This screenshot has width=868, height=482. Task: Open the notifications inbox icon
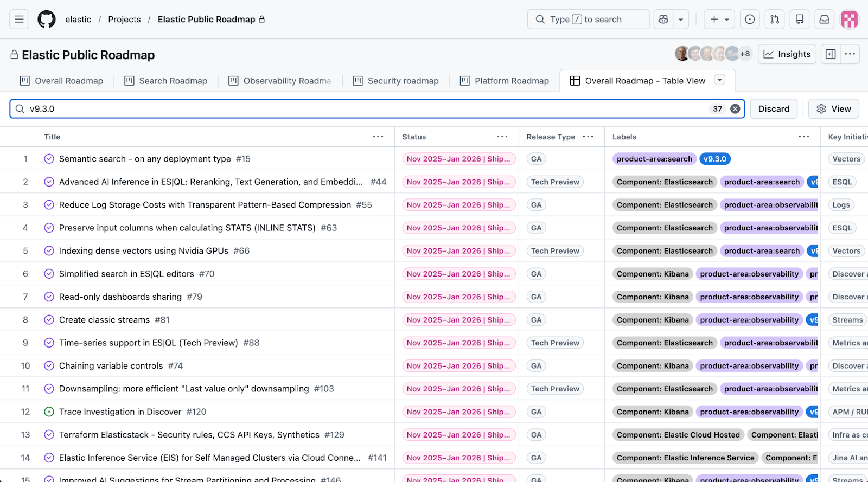[x=824, y=20]
